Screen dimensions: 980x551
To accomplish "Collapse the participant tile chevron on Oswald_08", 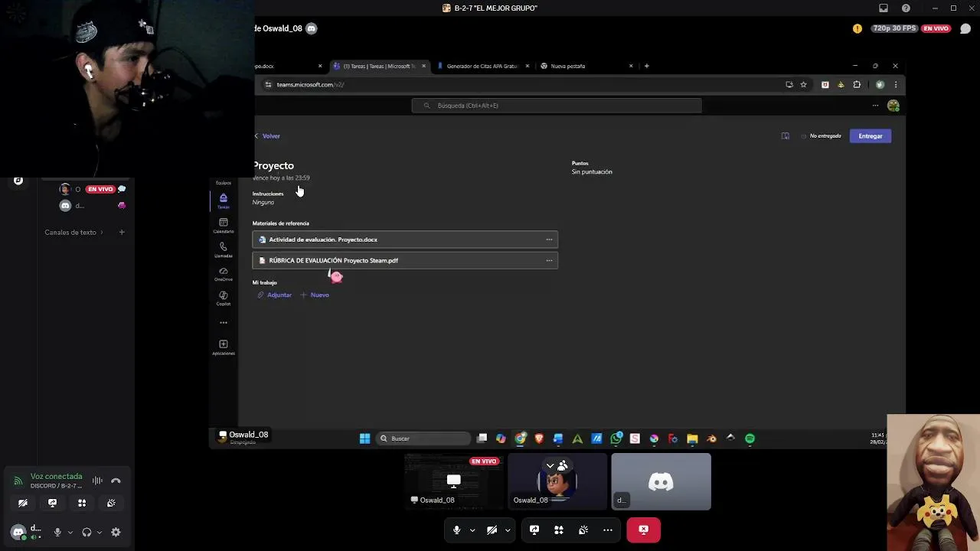I will pyautogui.click(x=550, y=465).
